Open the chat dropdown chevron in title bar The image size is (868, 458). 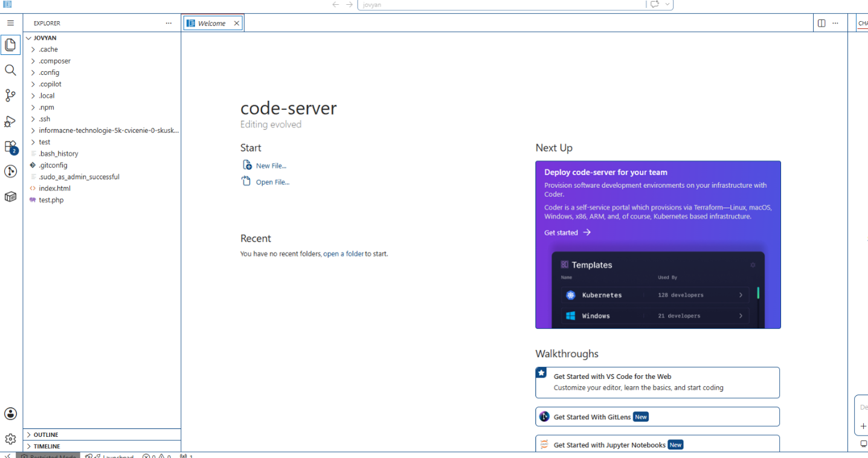pos(667,4)
